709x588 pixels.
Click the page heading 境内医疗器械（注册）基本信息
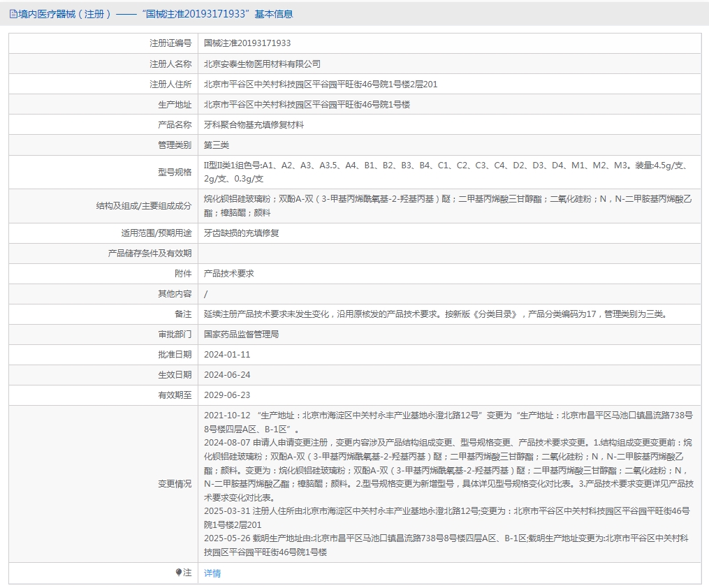[x=151, y=14]
